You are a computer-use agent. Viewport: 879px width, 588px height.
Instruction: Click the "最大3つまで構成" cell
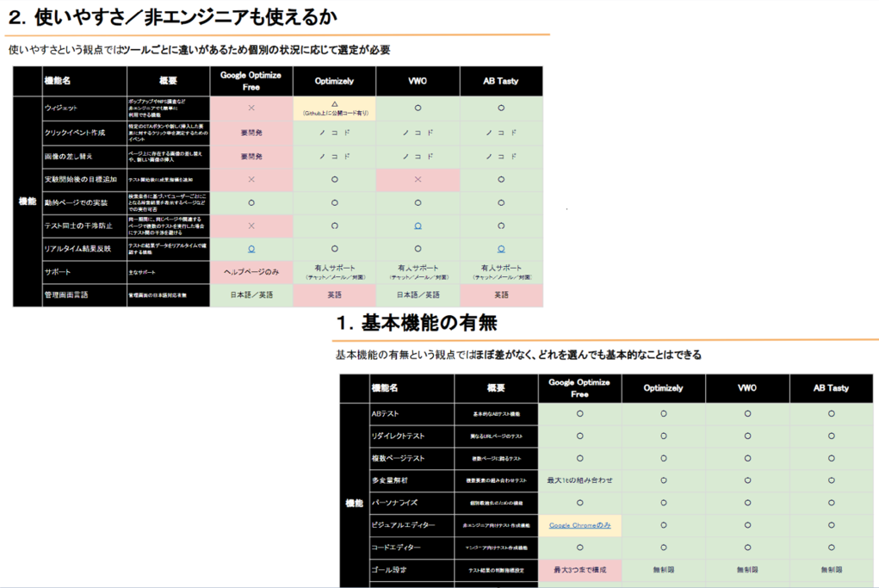point(579,570)
